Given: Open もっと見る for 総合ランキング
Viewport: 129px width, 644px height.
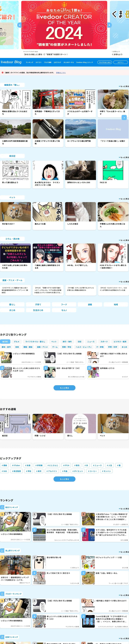Looking at the screenshot, I should [x=124, y=509].
